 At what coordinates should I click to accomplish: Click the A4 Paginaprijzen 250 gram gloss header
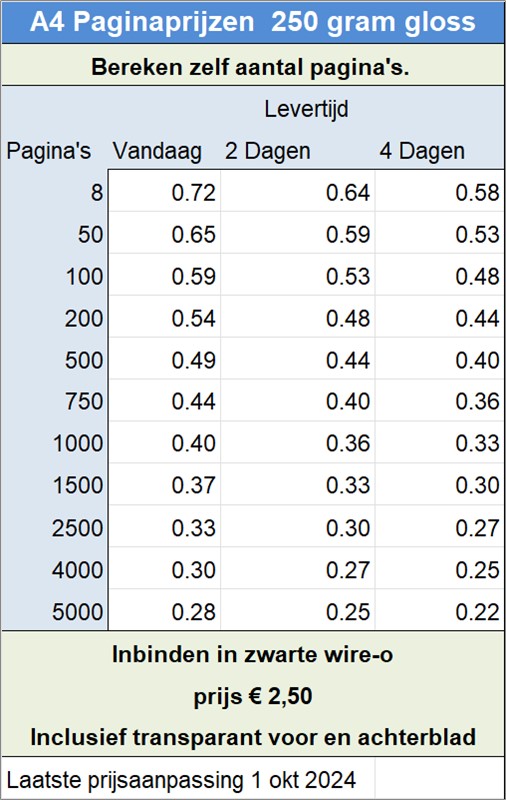pos(253,22)
